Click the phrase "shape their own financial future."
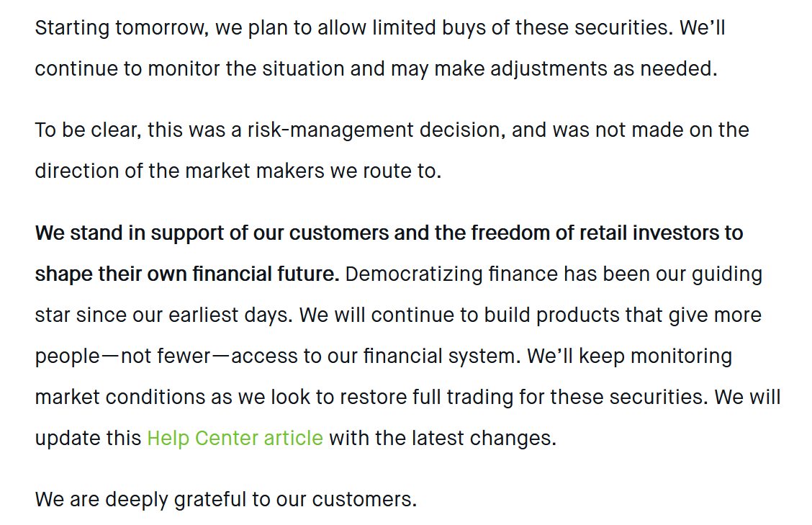 [x=187, y=274]
